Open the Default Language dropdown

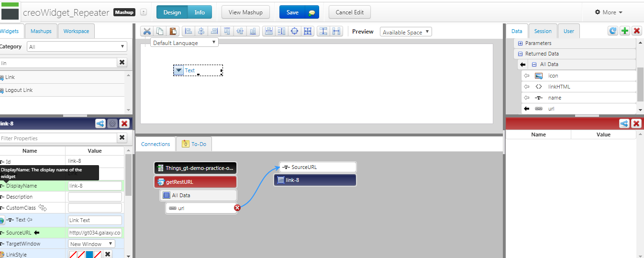(184, 43)
